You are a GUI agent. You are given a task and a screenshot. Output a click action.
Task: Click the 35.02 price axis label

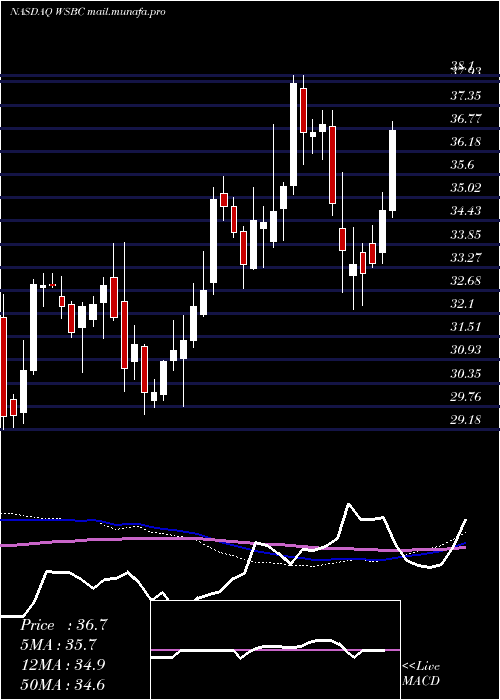(x=466, y=188)
